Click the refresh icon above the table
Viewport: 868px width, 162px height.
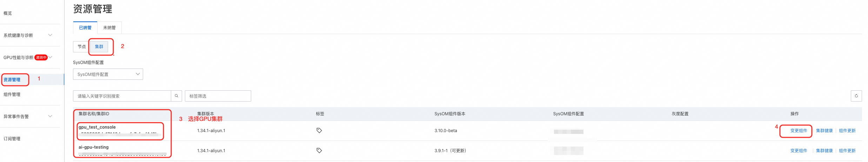click(856, 96)
